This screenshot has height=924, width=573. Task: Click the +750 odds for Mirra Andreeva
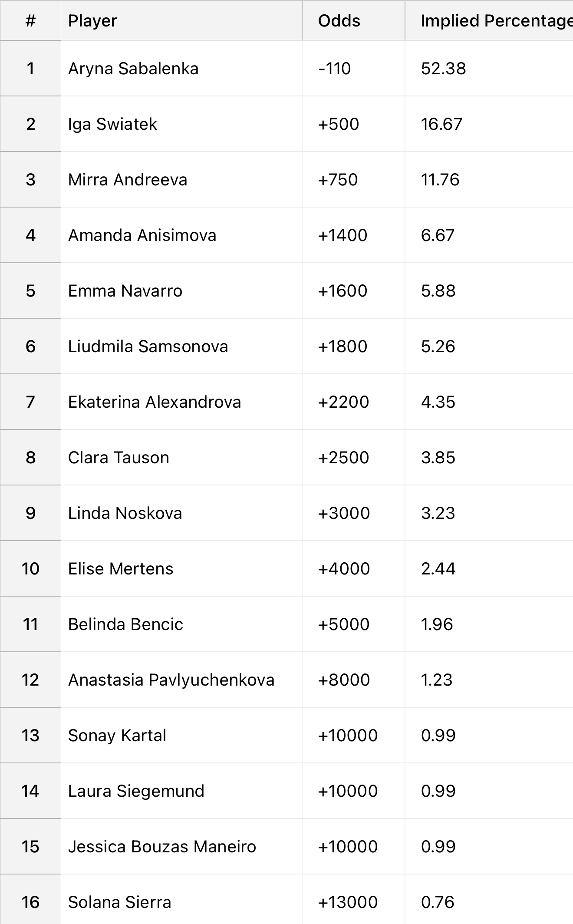pyautogui.click(x=354, y=180)
